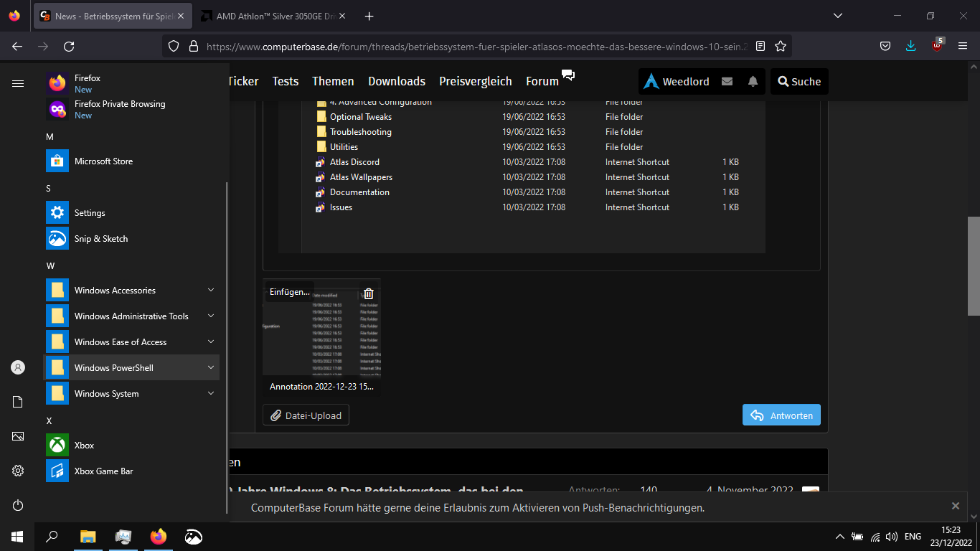The height and width of the screenshot is (551, 980).
Task: Click Einfügen on the attachment thumbnail
Action: tap(290, 292)
